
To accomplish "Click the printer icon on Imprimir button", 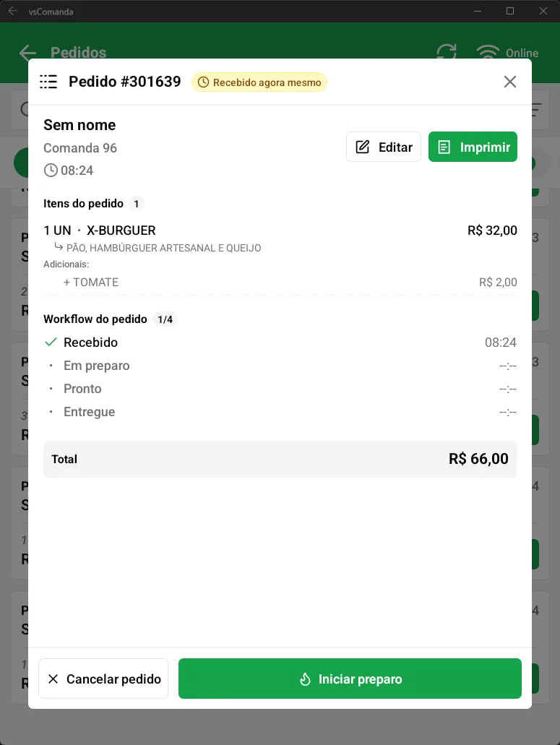I will tap(444, 146).
